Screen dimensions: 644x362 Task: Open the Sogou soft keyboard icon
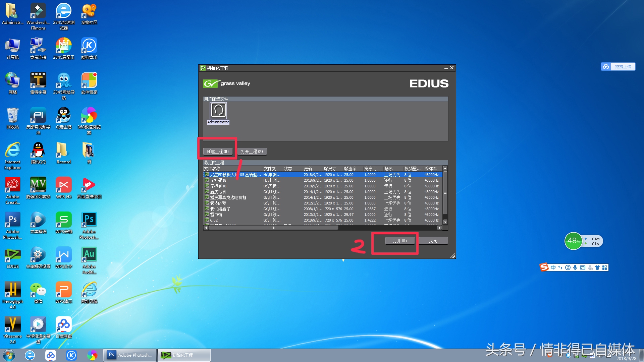pos(583,267)
